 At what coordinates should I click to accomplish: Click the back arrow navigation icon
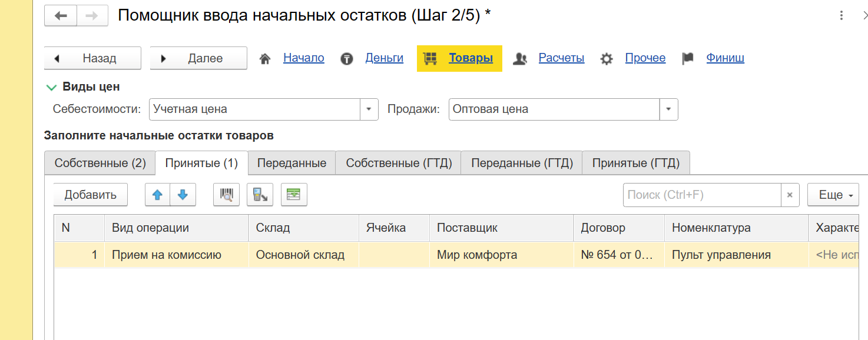pyautogui.click(x=61, y=16)
